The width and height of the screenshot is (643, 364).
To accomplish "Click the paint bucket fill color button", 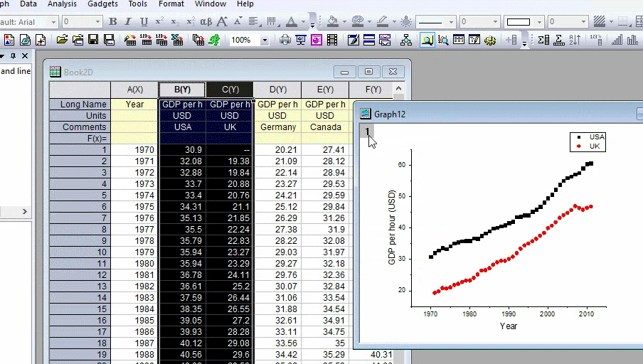I will click(x=333, y=22).
